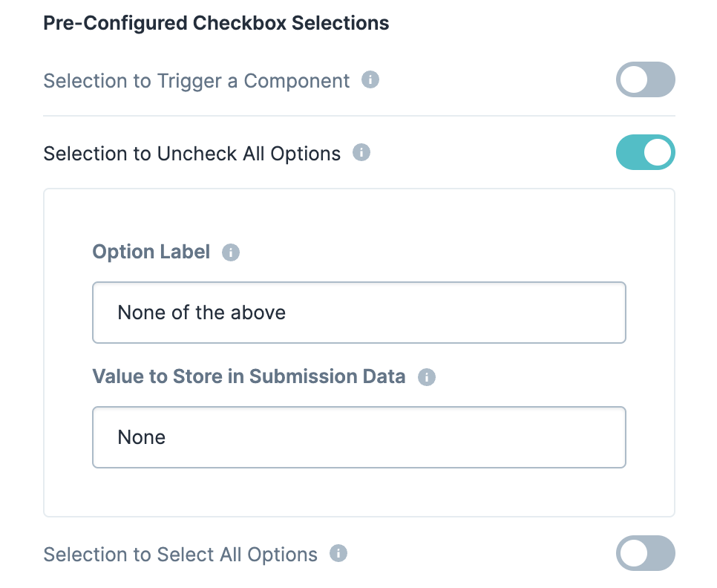Turn on Selection to Select All Options
Image resolution: width=717 pixels, height=588 pixels.
645,553
